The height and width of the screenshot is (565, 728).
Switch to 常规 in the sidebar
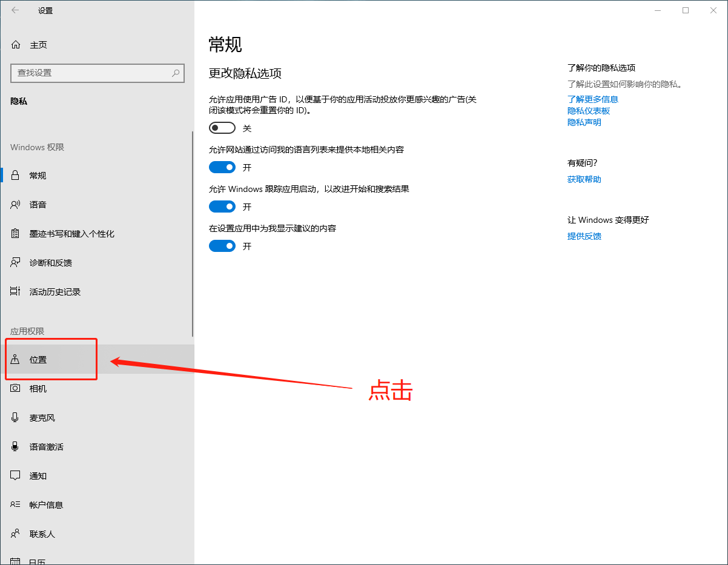point(38,175)
